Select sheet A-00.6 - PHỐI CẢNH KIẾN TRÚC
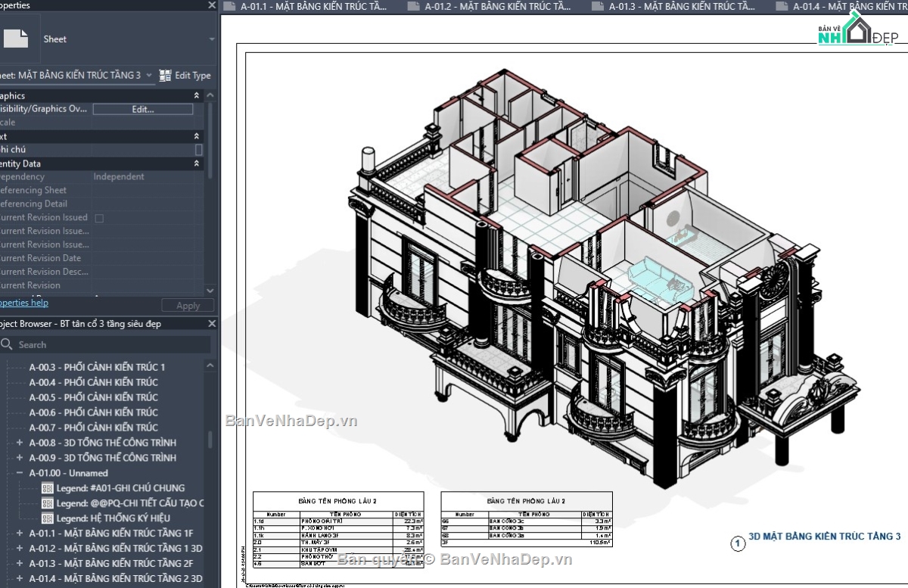This screenshot has width=908, height=588. [94, 412]
